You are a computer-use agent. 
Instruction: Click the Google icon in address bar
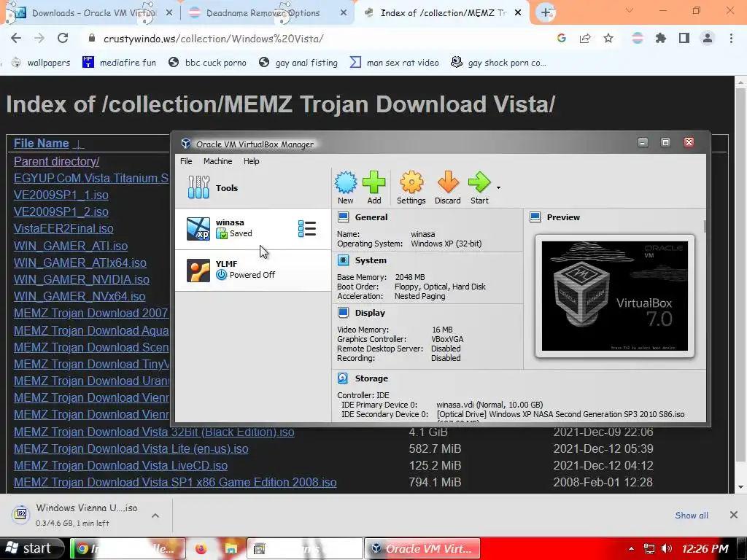[x=562, y=38]
